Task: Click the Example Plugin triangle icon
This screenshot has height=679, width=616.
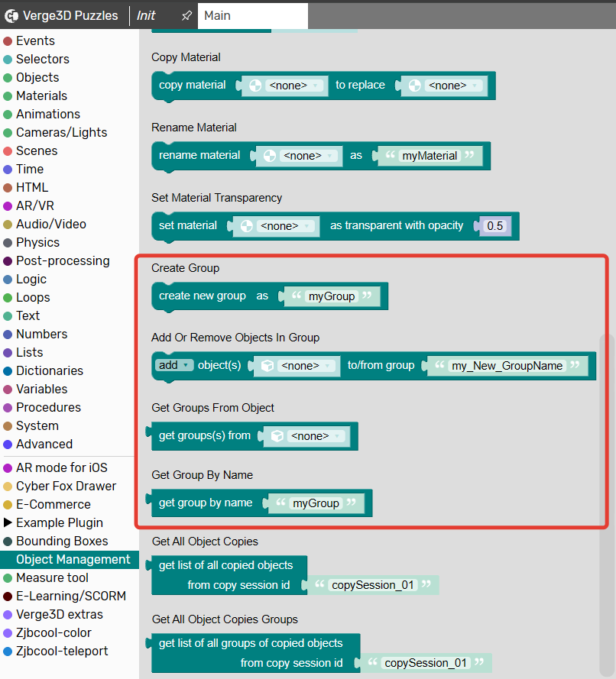Action: tap(8, 523)
